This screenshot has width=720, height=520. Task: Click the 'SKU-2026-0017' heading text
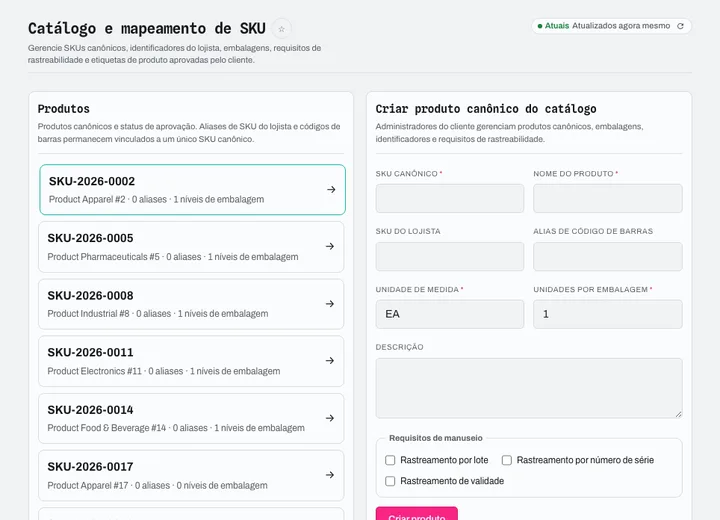click(90, 467)
